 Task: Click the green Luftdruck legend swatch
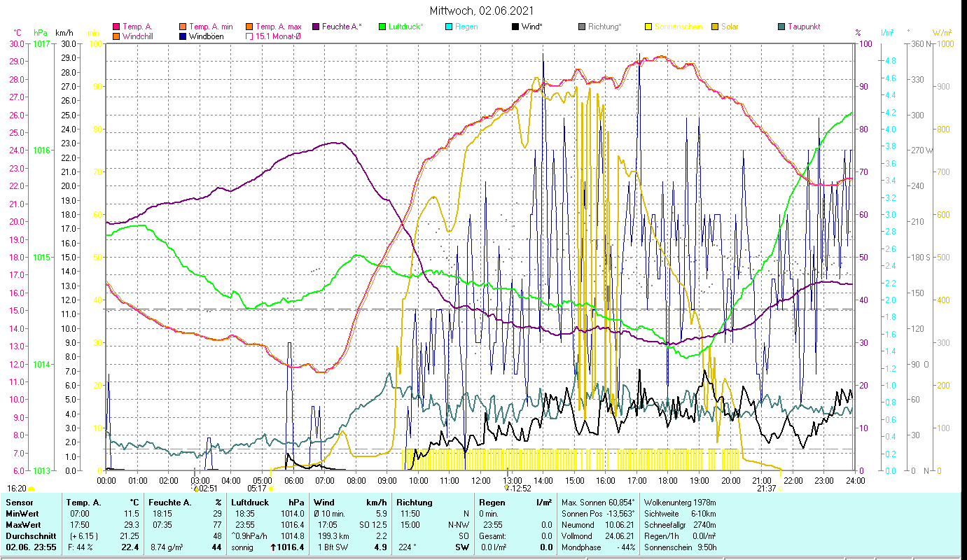382,27
